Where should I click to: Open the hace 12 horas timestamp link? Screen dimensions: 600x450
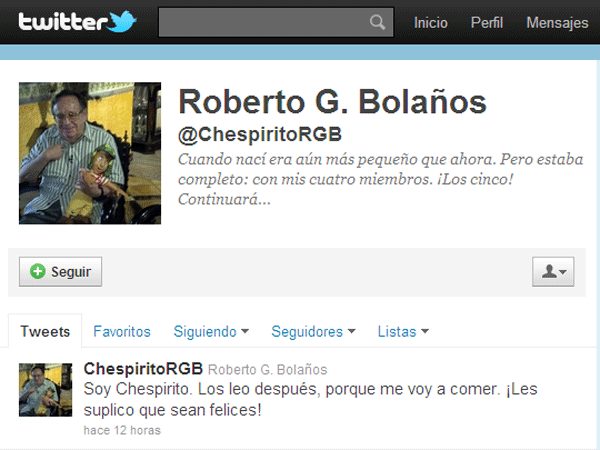(x=122, y=430)
